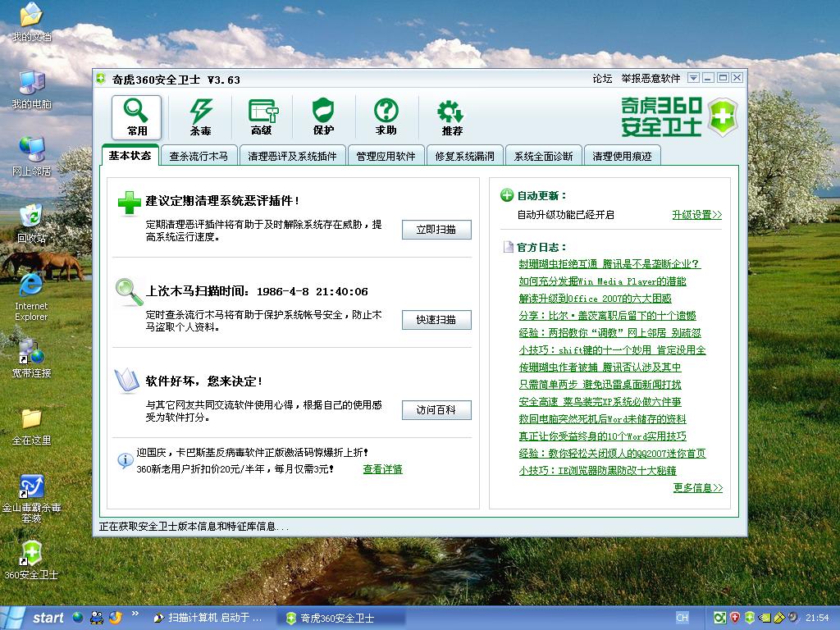Screen dimensions: 840x630
Task: Switch to the 系统全面诊断 tab
Action: click(x=543, y=156)
